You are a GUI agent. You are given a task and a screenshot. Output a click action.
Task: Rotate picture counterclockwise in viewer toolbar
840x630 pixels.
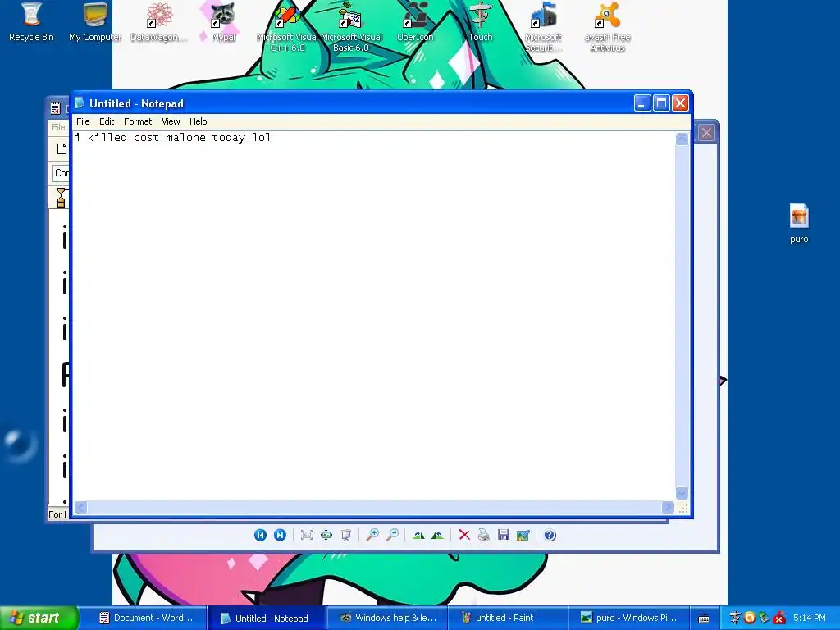point(438,535)
